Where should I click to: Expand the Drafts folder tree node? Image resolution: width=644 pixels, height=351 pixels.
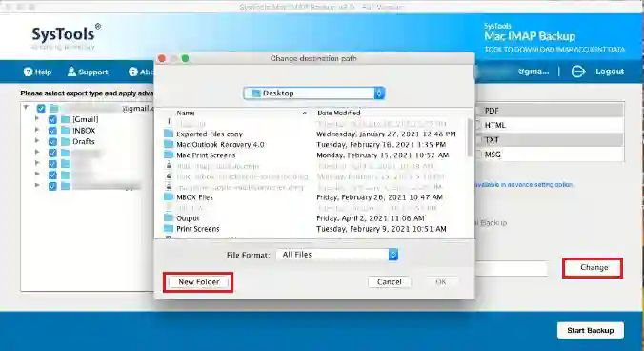tap(37, 141)
